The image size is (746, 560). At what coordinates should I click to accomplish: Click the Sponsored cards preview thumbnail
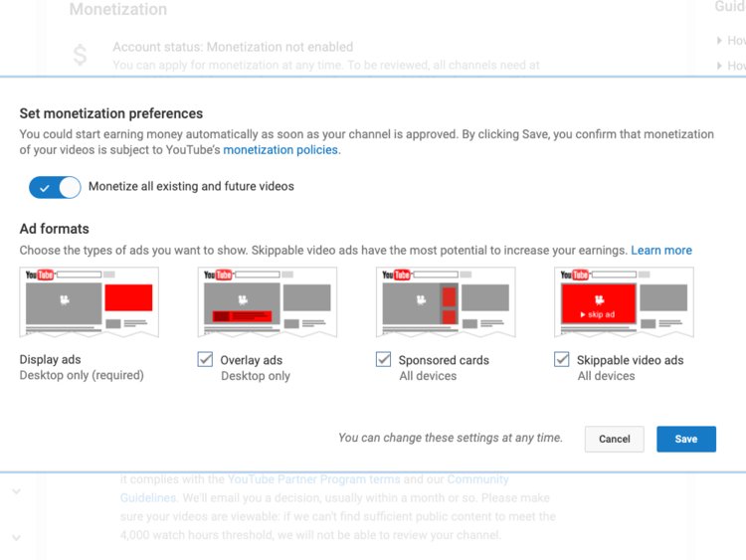[445, 302]
